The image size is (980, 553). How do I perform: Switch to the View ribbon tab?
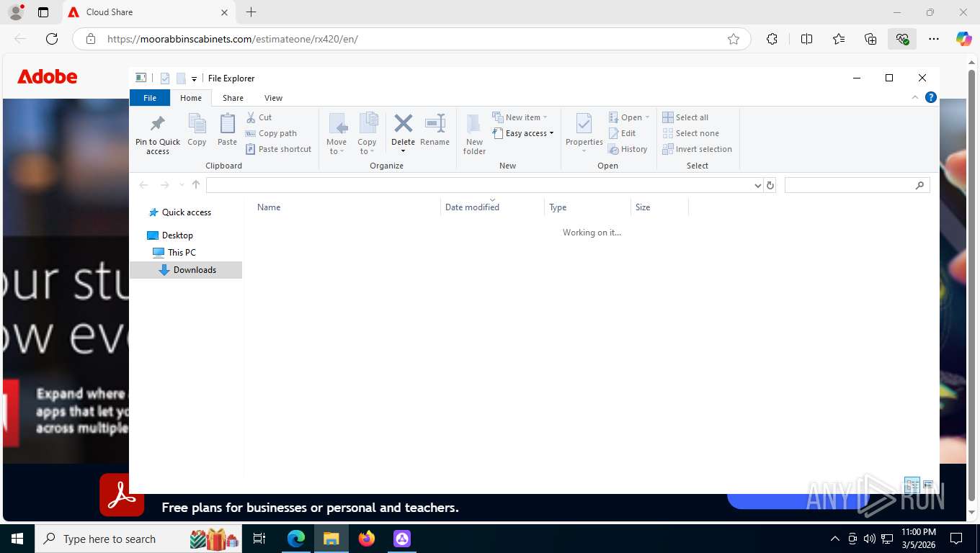pos(273,98)
